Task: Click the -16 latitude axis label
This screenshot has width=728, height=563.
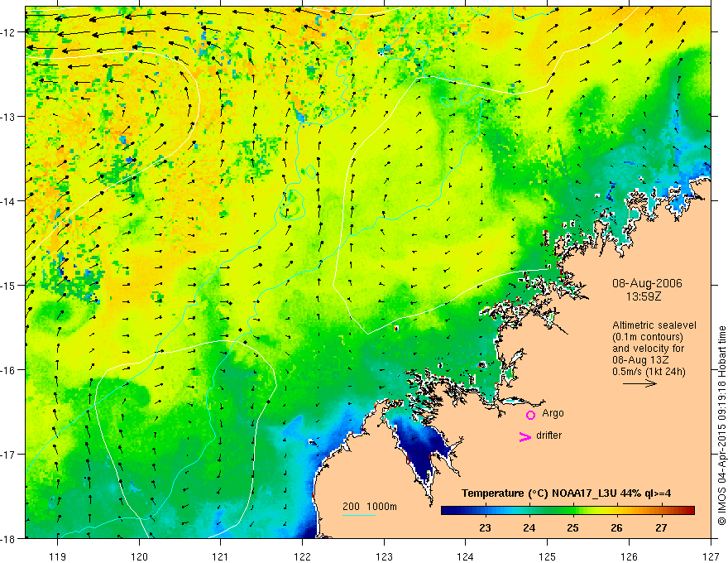Action: pos(9,370)
